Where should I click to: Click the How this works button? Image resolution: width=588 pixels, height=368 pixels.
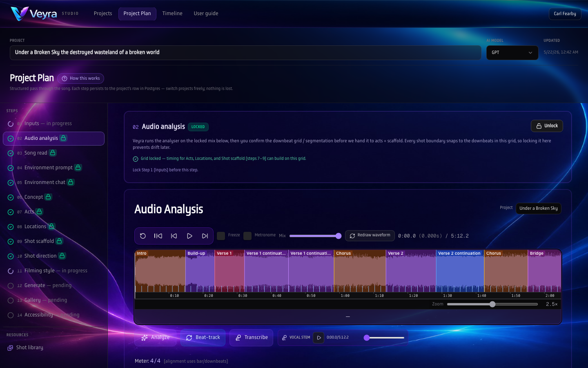(80, 79)
